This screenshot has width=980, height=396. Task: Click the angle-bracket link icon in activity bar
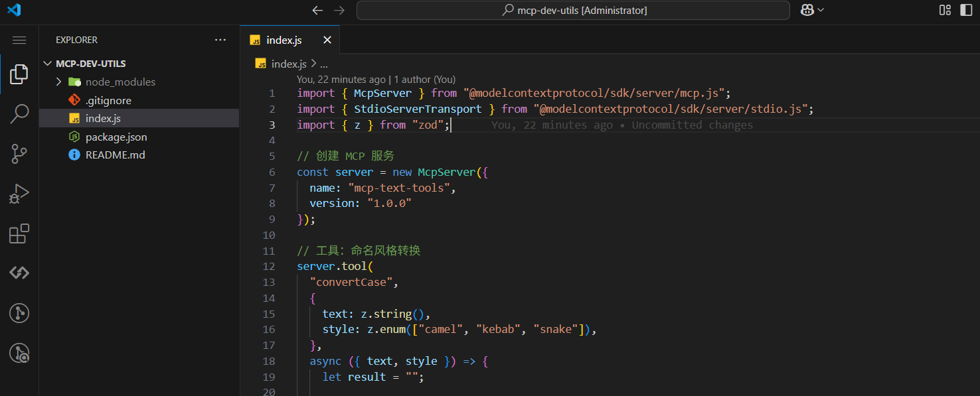(19, 273)
